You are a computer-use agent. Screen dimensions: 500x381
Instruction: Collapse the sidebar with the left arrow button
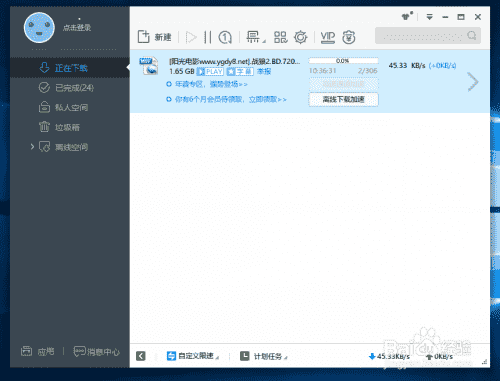coord(141,356)
